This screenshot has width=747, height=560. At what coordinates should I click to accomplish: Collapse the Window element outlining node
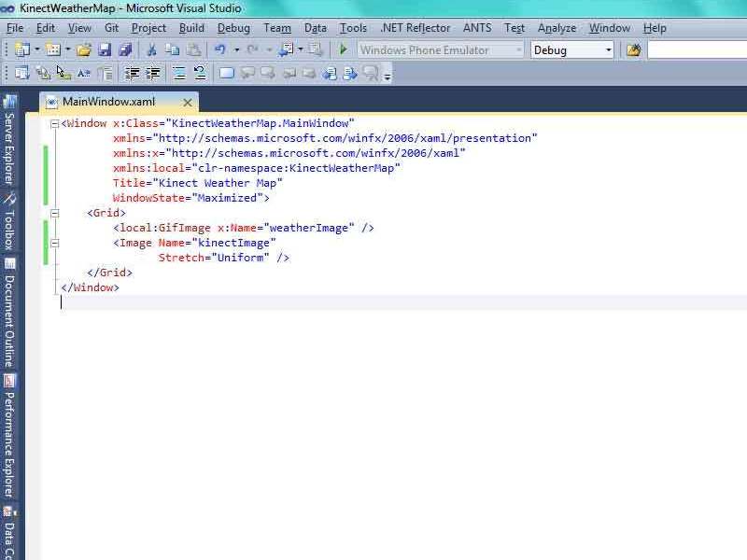tap(55, 124)
